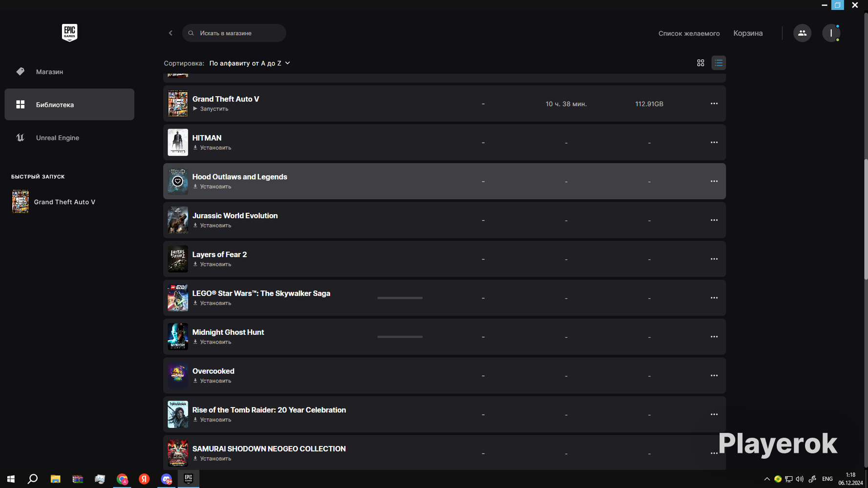Open Unreal Engine sidebar section
This screenshot has height=488, width=868.
(x=69, y=138)
